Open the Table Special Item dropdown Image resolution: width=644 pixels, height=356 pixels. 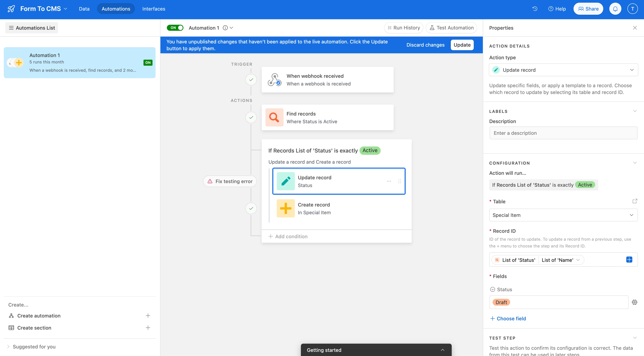563,215
